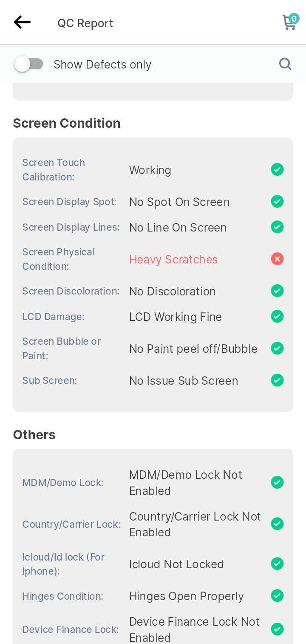
Task: Click green check for Screen Touch Calibration
Action: coord(277,169)
